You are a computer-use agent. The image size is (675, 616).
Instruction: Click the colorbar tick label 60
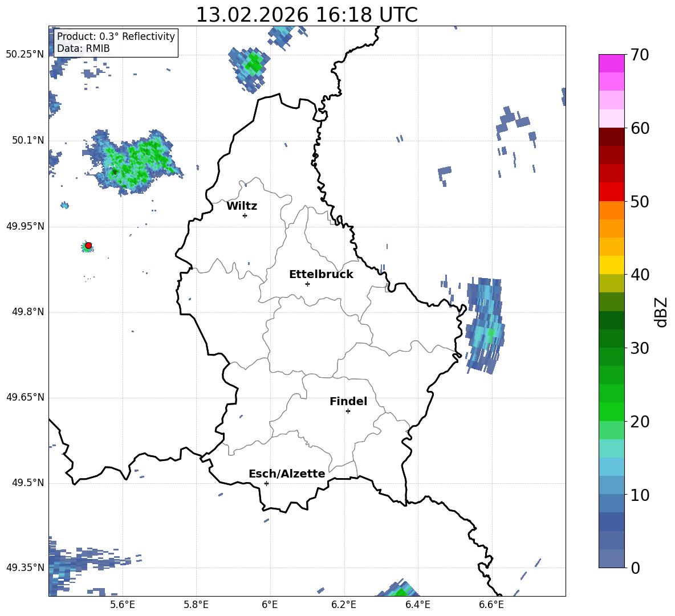pyautogui.click(x=639, y=128)
